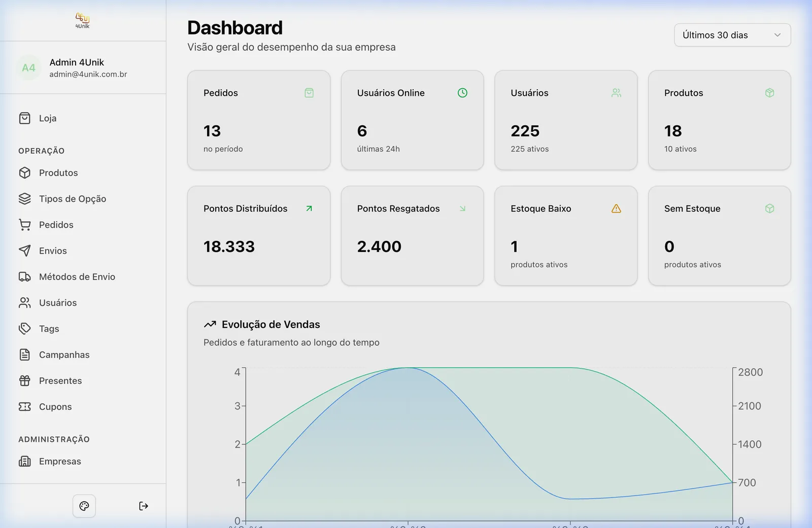Click the A4 avatar circle

point(29,68)
